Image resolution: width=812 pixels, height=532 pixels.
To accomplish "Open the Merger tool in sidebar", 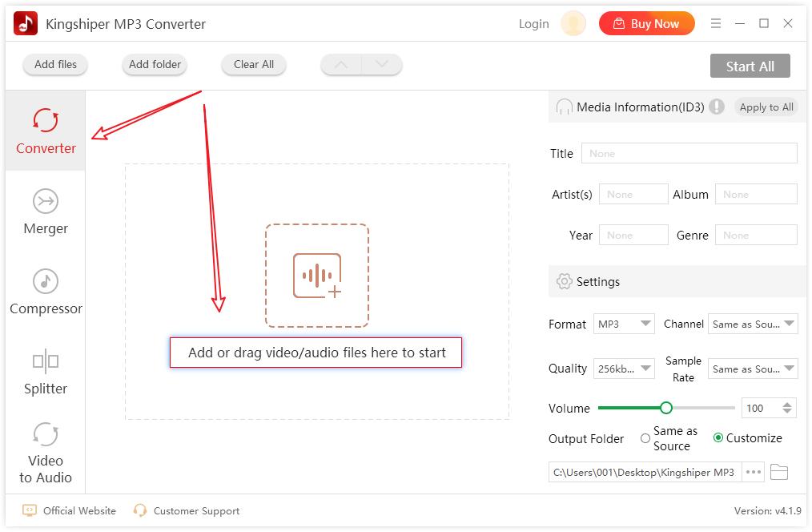I will (46, 212).
